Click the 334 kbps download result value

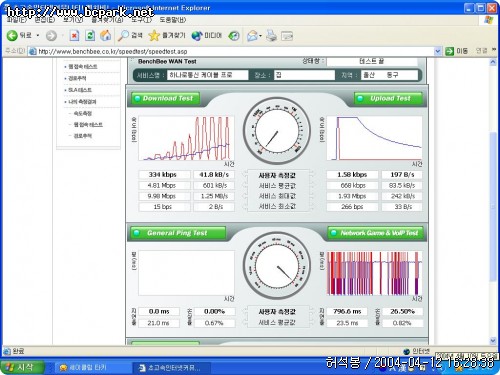[x=164, y=175]
